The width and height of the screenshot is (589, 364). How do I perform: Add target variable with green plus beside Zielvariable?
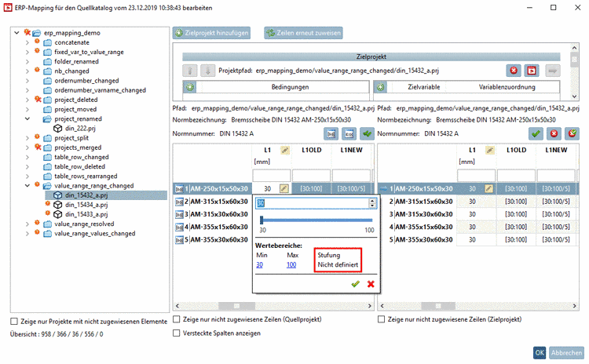click(381, 87)
